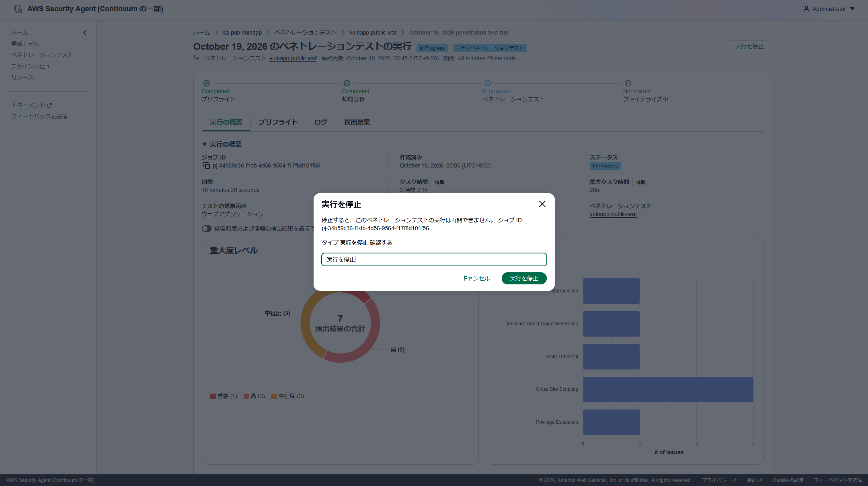Click ペネトレーションテスト breadcrumb link

pos(306,33)
